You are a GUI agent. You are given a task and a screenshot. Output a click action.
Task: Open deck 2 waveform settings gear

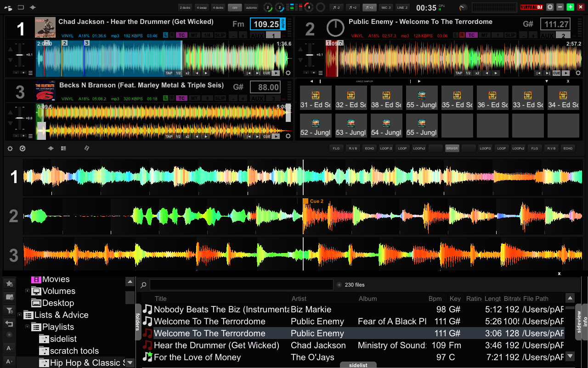click(578, 73)
